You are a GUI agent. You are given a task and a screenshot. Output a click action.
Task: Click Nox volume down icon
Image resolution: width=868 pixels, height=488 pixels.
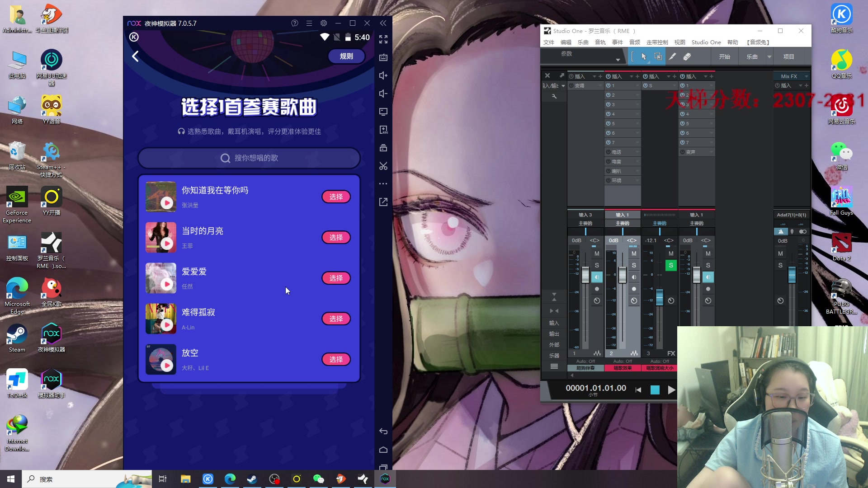coord(383,94)
